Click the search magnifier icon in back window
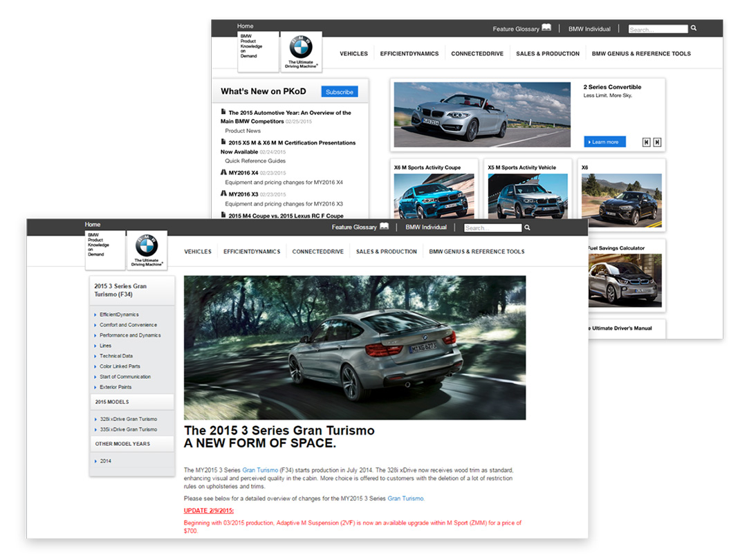The width and height of the screenshot is (747, 560). tap(694, 28)
